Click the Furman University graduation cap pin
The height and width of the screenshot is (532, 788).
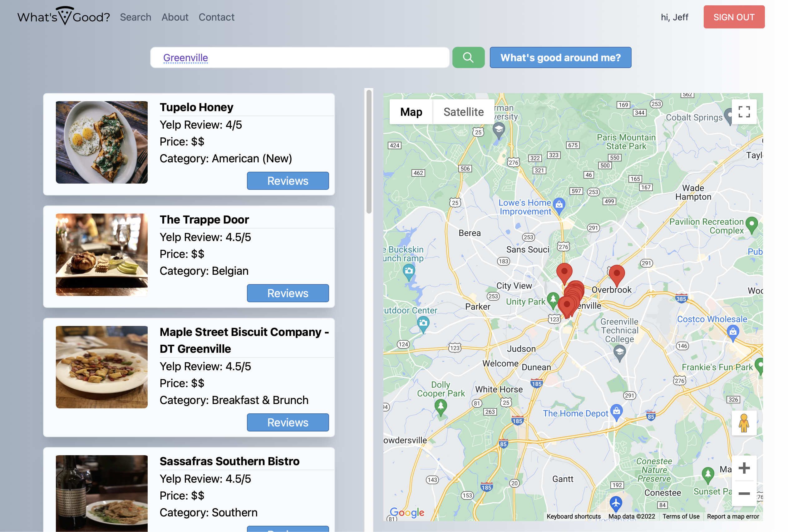[x=499, y=131]
